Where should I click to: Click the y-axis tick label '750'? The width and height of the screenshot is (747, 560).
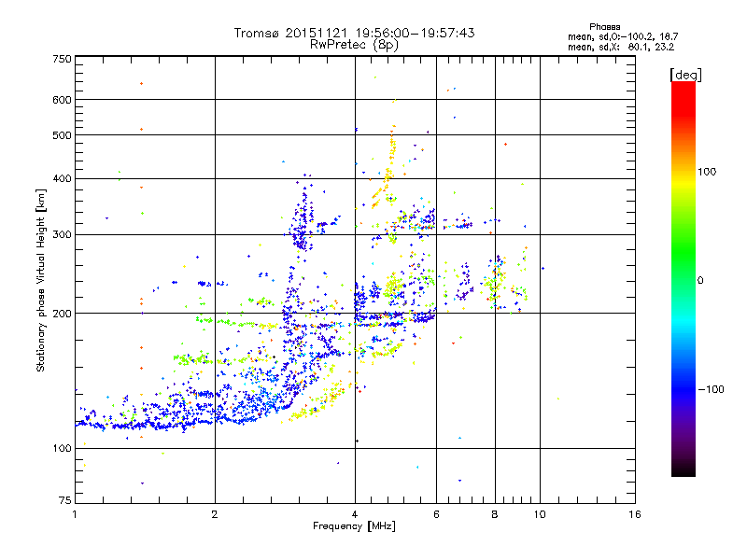(63, 59)
